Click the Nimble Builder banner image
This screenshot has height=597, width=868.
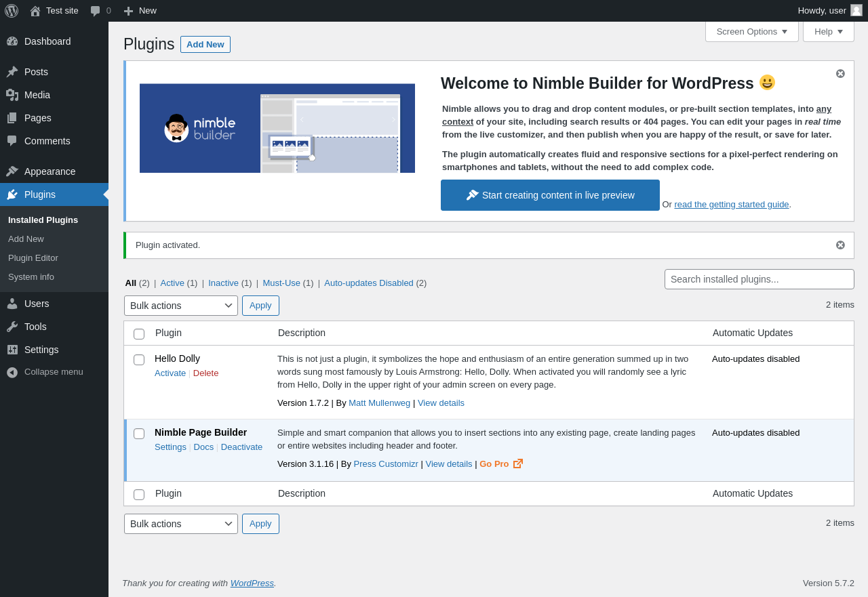click(277, 128)
